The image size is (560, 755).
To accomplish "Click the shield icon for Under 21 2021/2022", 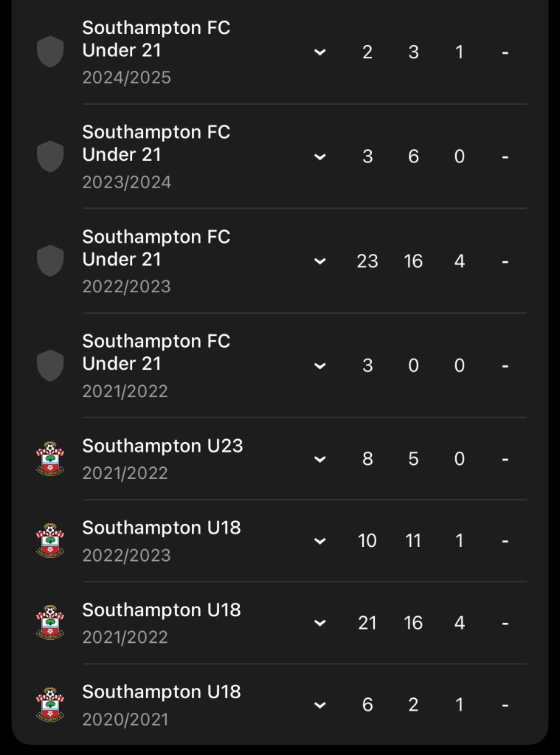I will coord(50,365).
